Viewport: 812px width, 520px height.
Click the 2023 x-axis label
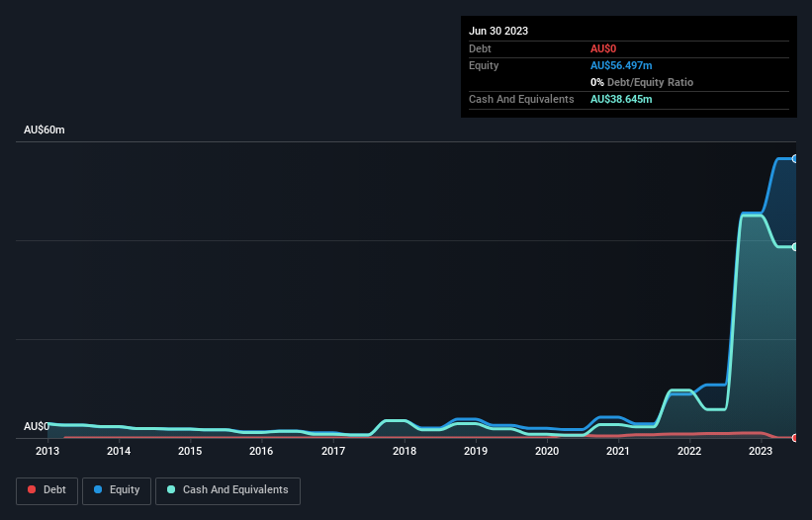coord(761,451)
